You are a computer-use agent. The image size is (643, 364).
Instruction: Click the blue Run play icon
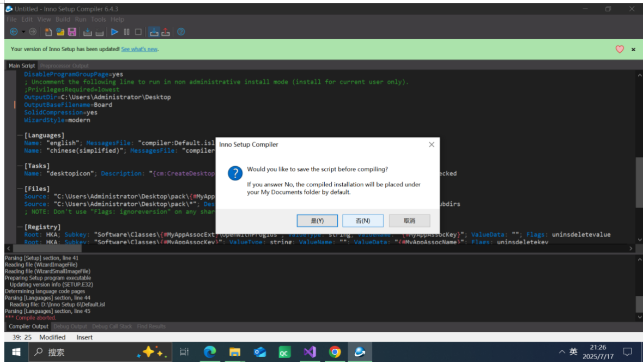point(115,32)
